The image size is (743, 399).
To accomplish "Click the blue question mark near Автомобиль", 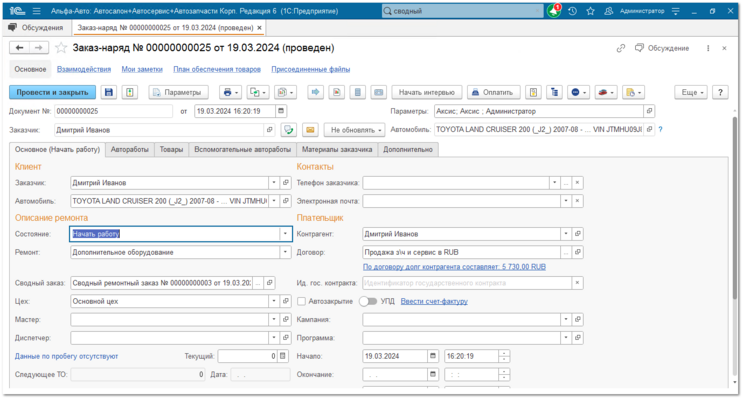I will tap(660, 129).
